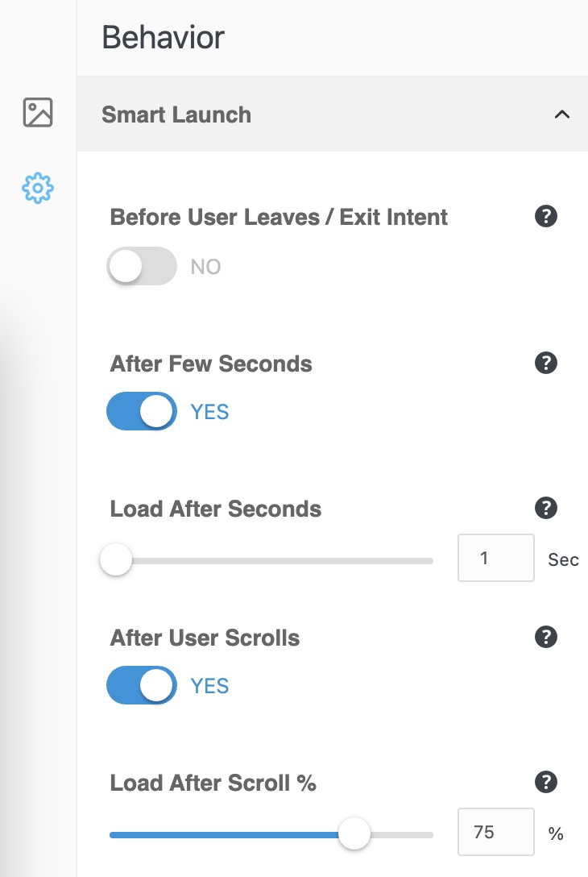Click the YES label under After Few Seconds
This screenshot has height=877, width=588.
click(209, 412)
